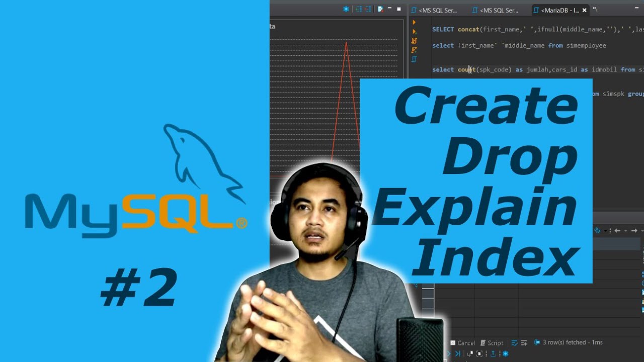Click 'select count(spk_code) as jumlah' query line

pyautogui.click(x=538, y=69)
